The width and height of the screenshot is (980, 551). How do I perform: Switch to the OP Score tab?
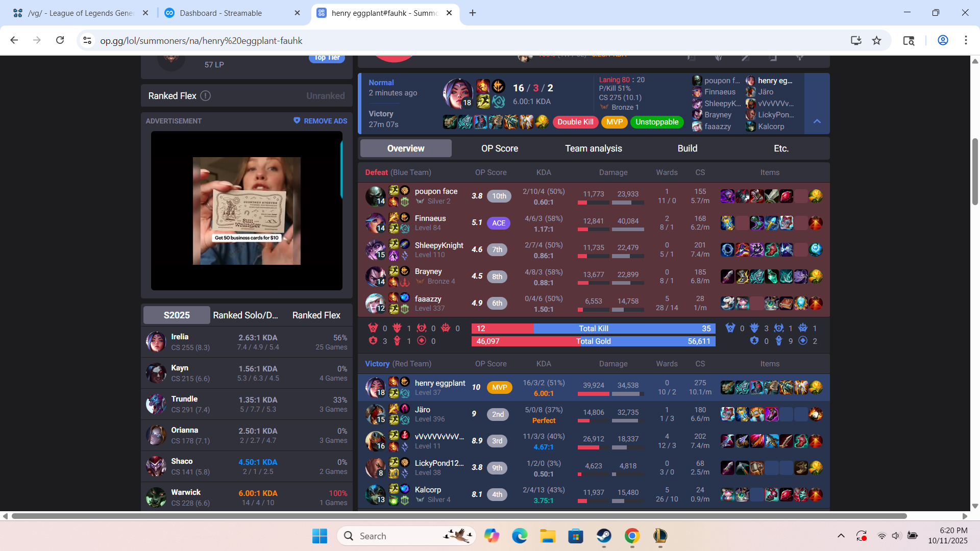(499, 148)
